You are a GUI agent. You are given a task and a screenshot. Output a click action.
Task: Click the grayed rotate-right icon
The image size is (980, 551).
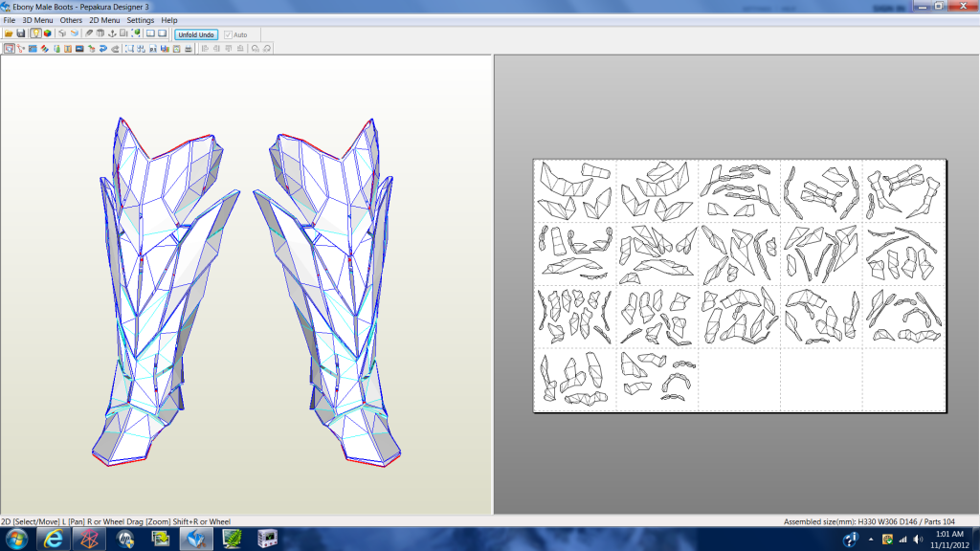click(267, 49)
